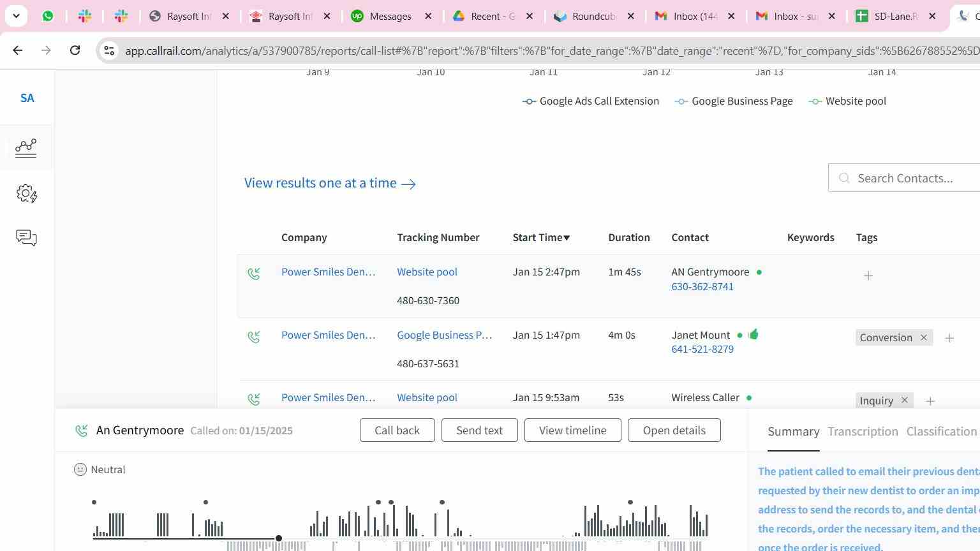Click the Neutral sentiment face icon
Screen dimensions: 980x551
[80, 469]
